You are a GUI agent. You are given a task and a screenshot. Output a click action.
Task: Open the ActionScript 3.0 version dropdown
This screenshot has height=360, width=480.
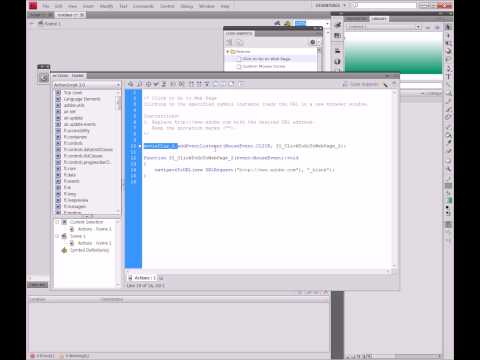(87, 85)
